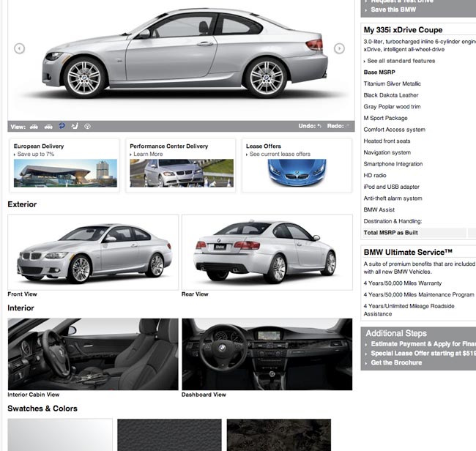
Task: Select the first car exterior view icon
Action: point(34,127)
